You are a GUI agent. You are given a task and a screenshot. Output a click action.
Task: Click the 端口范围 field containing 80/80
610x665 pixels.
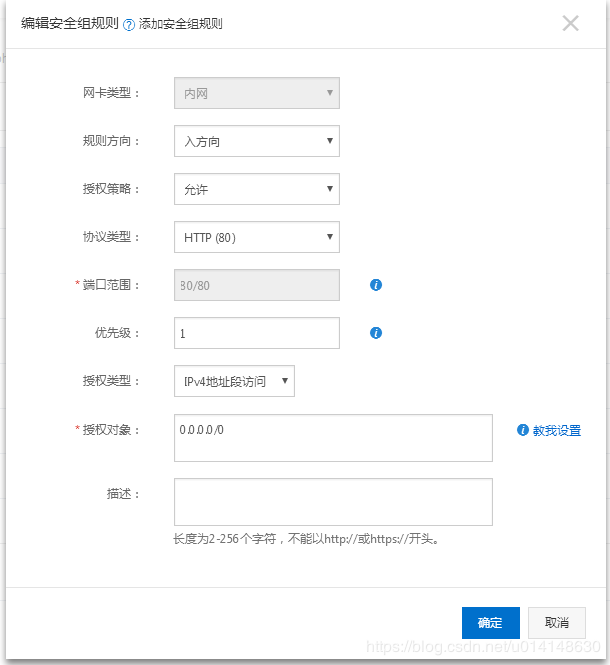coord(256,285)
